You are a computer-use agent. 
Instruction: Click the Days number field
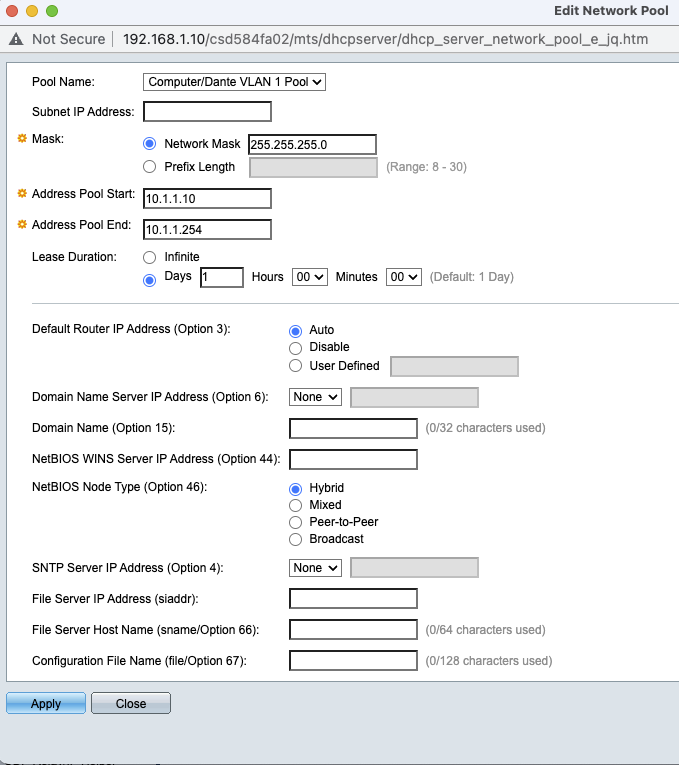[x=222, y=277]
